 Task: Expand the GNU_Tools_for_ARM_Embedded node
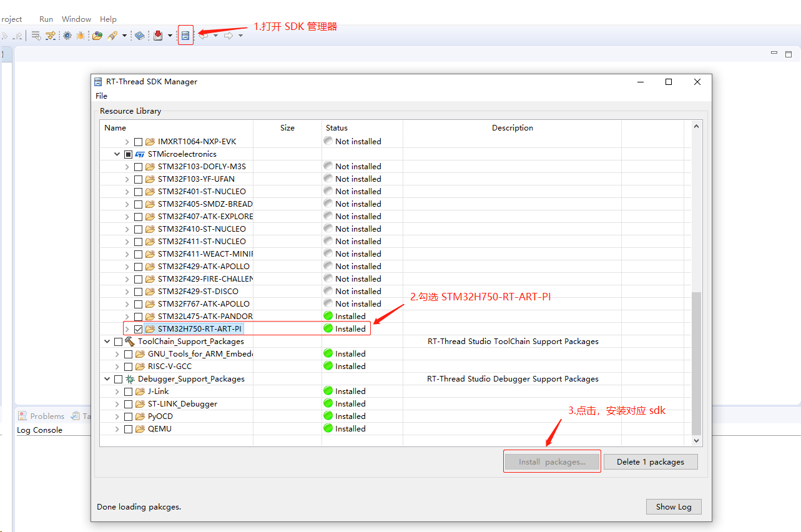click(x=117, y=354)
